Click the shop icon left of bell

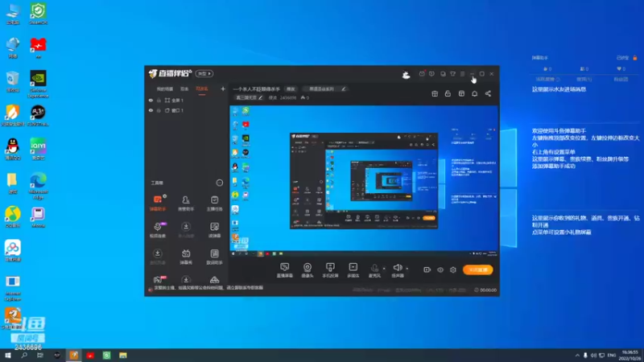coord(461,93)
